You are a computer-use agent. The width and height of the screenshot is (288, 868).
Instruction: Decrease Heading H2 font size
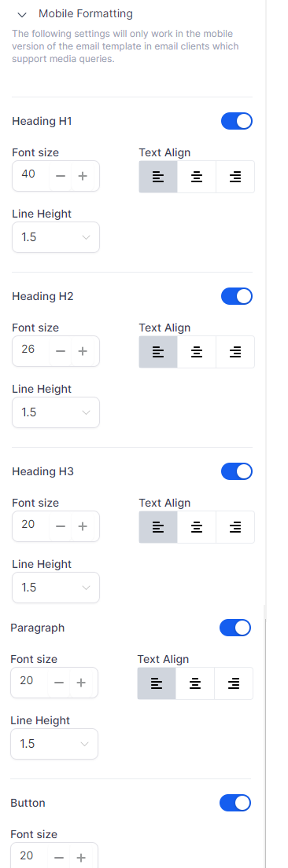coord(61,351)
